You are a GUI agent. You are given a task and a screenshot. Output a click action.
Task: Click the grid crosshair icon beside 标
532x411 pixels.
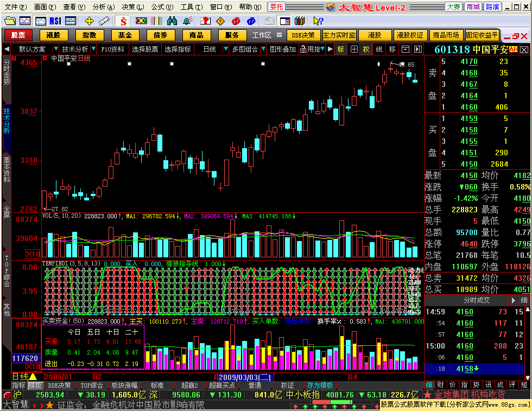(x=354, y=49)
